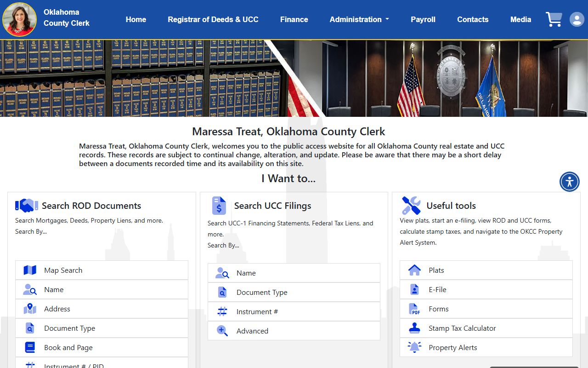
Task: Open Registrar of Deeds & UCC page
Action: pos(213,19)
